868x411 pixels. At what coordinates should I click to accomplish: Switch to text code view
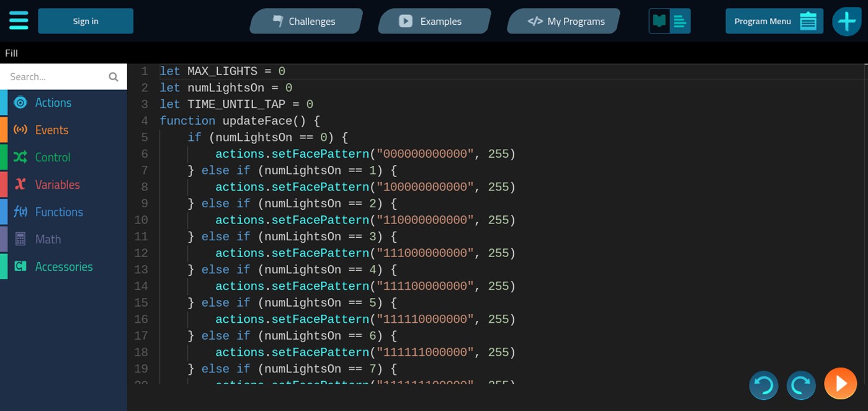click(680, 21)
